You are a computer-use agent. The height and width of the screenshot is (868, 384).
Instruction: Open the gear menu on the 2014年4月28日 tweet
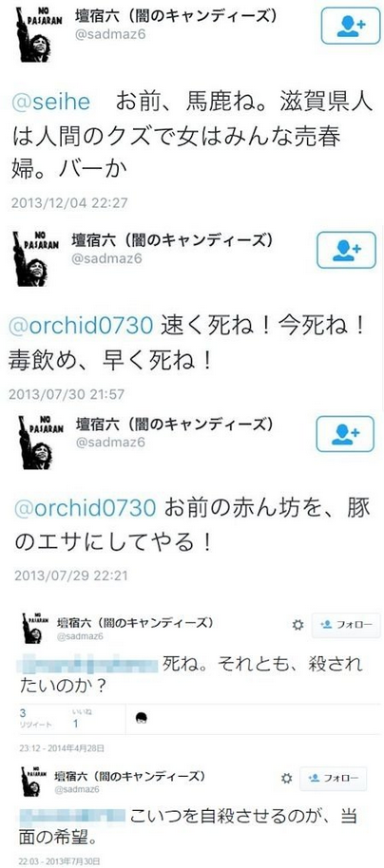[x=298, y=625]
